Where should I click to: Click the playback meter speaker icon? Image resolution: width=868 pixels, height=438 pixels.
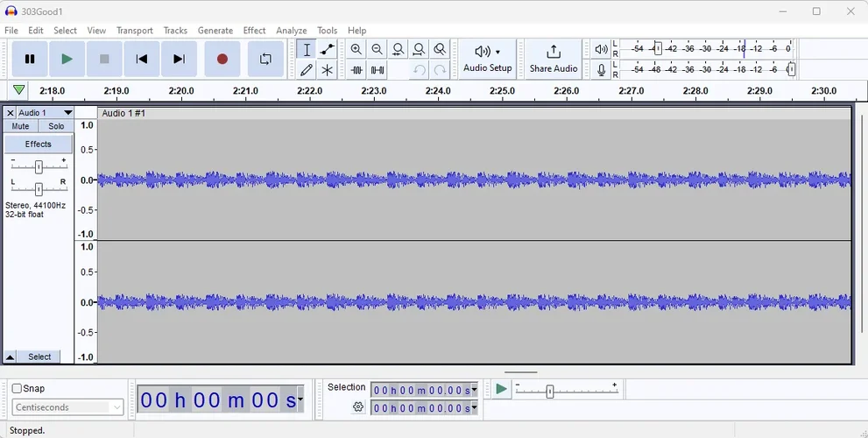pyautogui.click(x=601, y=49)
